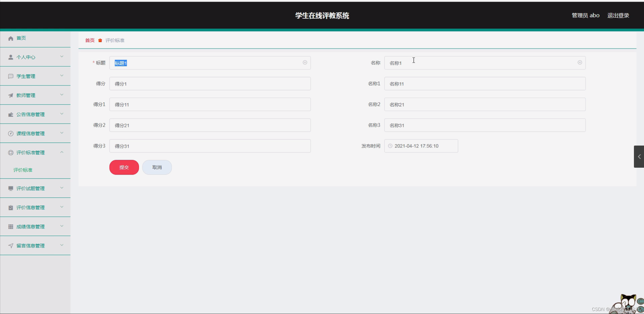The image size is (644, 314).
Task: Collapse the 评价标准管理 section
Action: click(x=62, y=152)
